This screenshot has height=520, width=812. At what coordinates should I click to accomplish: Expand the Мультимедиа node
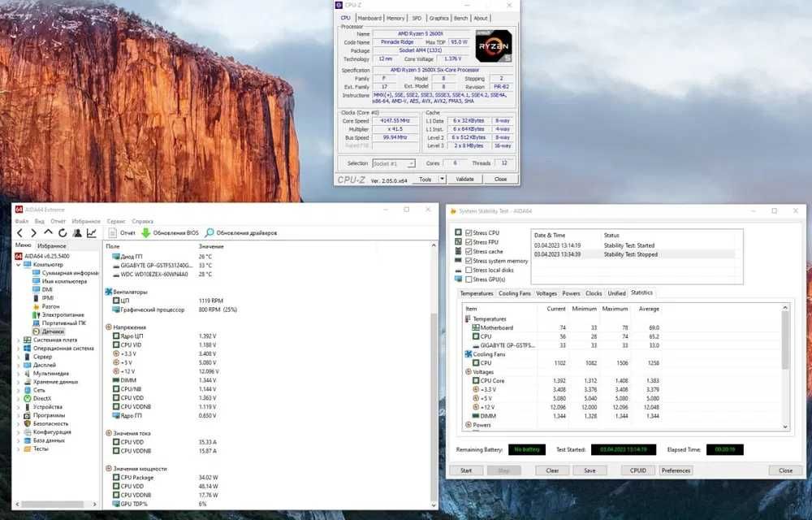(19, 374)
